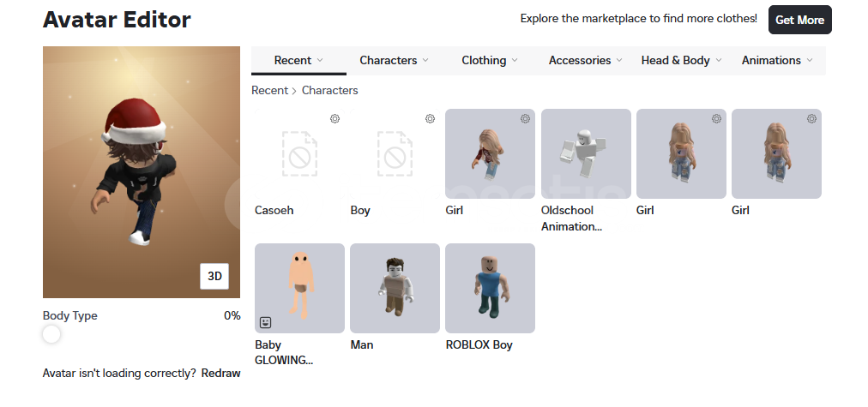Open the Accessories tab
The image size is (868, 407).
coord(586,60)
